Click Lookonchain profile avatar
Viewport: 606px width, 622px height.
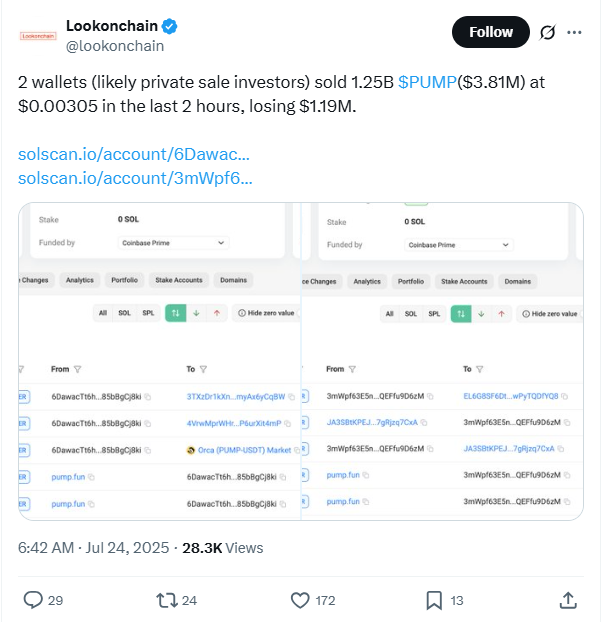pos(38,36)
